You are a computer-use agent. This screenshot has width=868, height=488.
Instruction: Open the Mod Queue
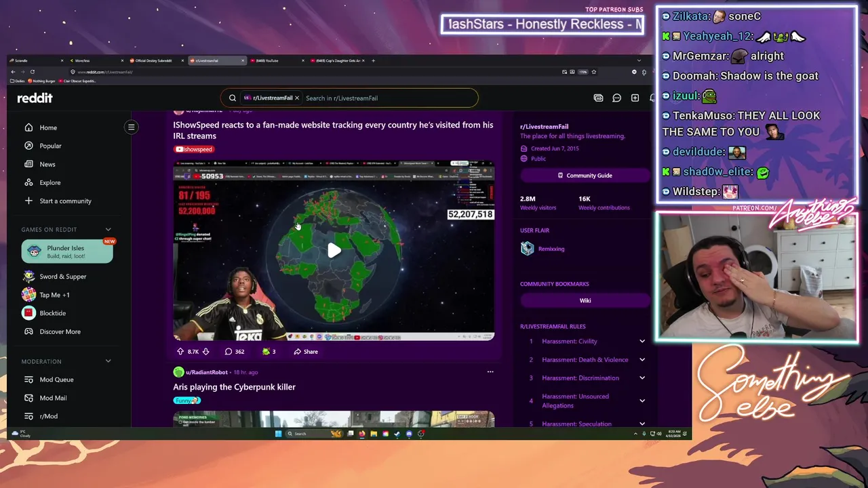coord(50,380)
